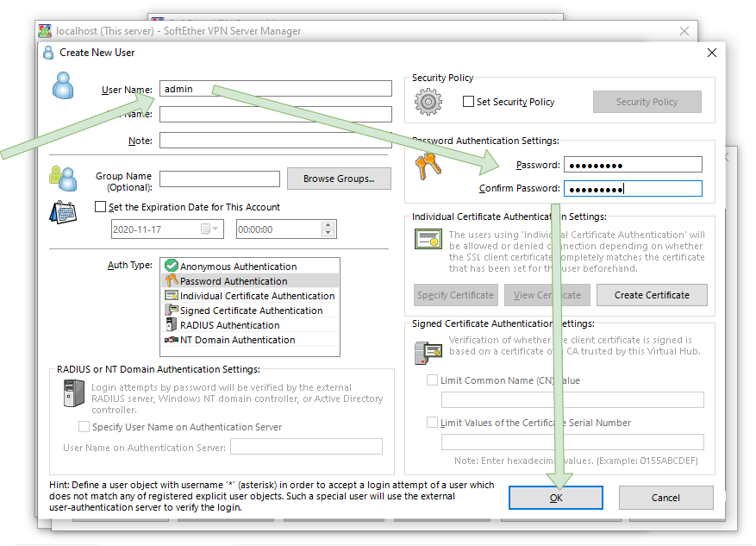756x546 pixels.
Task: Click the icon beside Signed Certificate Authentication
Action: point(172,311)
